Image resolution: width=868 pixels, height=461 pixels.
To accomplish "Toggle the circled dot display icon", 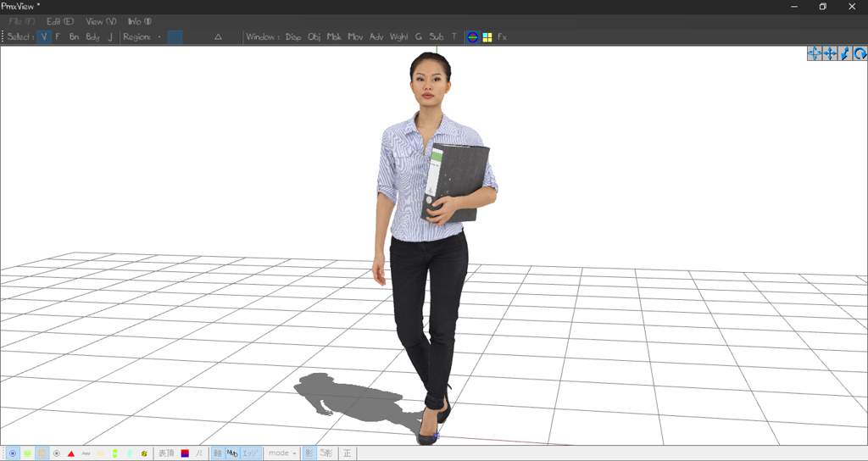I will pyautogui.click(x=57, y=453).
